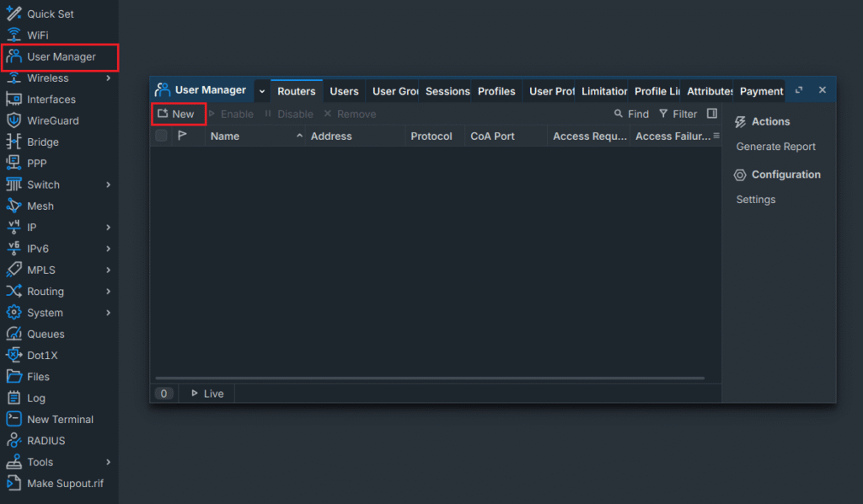Viewport: 863px width, 504px height.
Task: Open the Wireless sidebar icon
Action: coord(13,78)
